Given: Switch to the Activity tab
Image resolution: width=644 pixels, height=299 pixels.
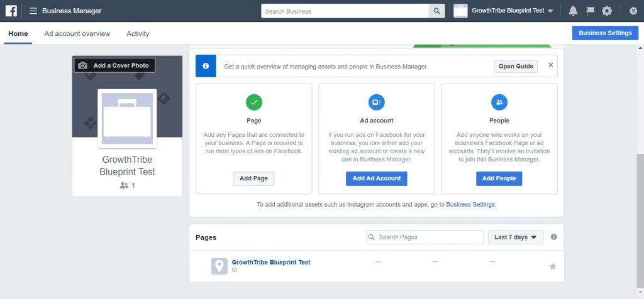Looking at the screenshot, I should click(138, 34).
